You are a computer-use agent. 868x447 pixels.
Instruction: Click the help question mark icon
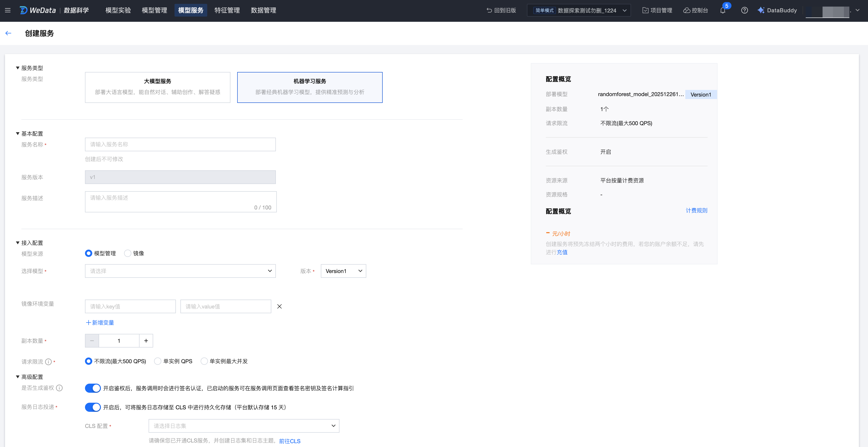pyautogui.click(x=744, y=10)
